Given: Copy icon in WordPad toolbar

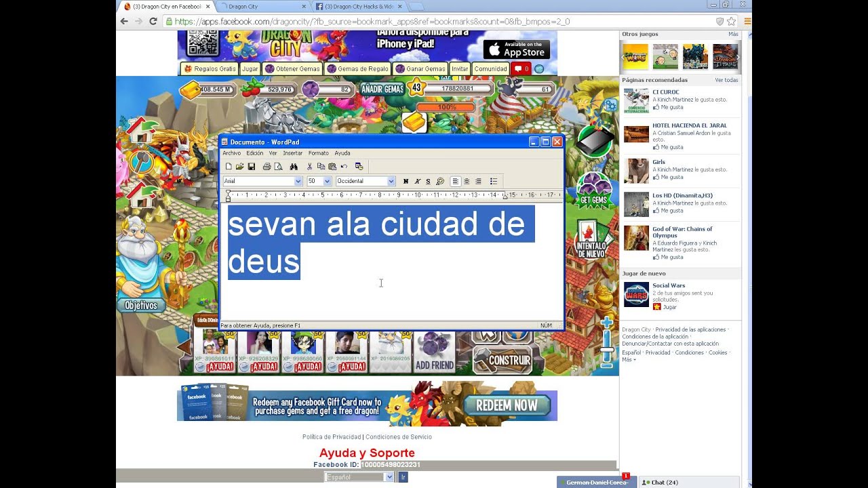Looking at the screenshot, I should click(x=321, y=167).
